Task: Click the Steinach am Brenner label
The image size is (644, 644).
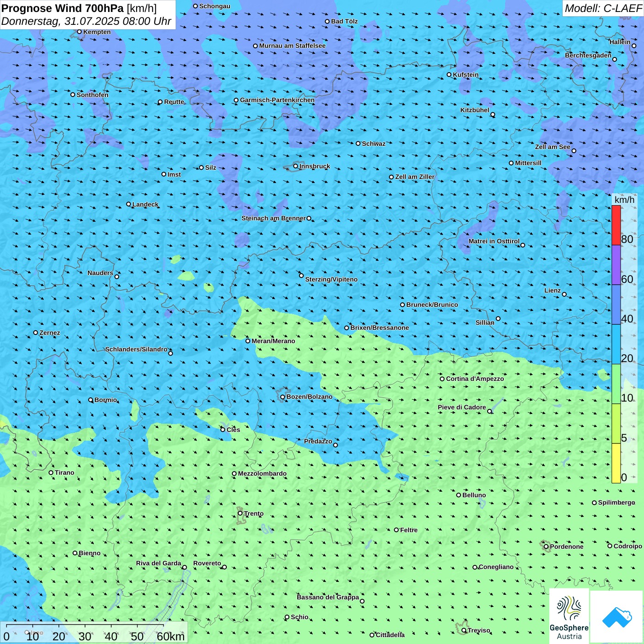Action: [274, 218]
